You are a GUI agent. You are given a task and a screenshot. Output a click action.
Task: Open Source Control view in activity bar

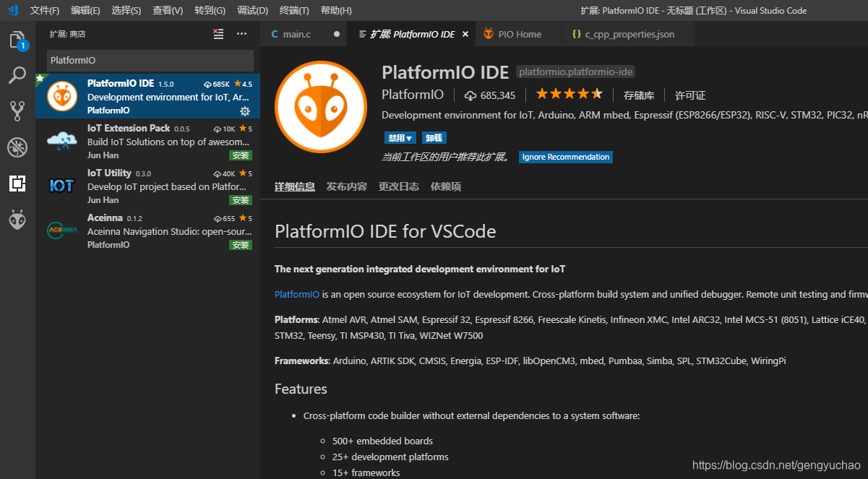(17, 111)
